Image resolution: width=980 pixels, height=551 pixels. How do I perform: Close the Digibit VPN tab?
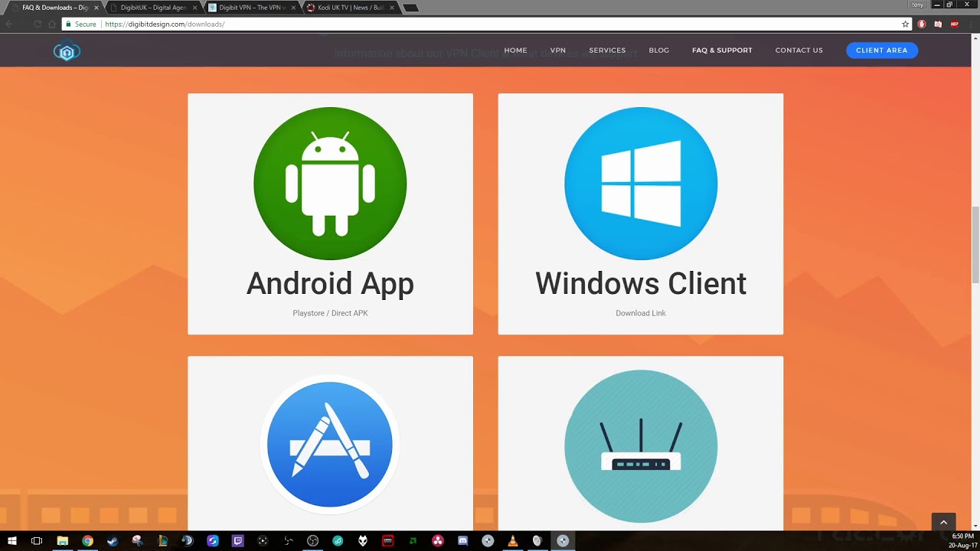click(x=293, y=8)
